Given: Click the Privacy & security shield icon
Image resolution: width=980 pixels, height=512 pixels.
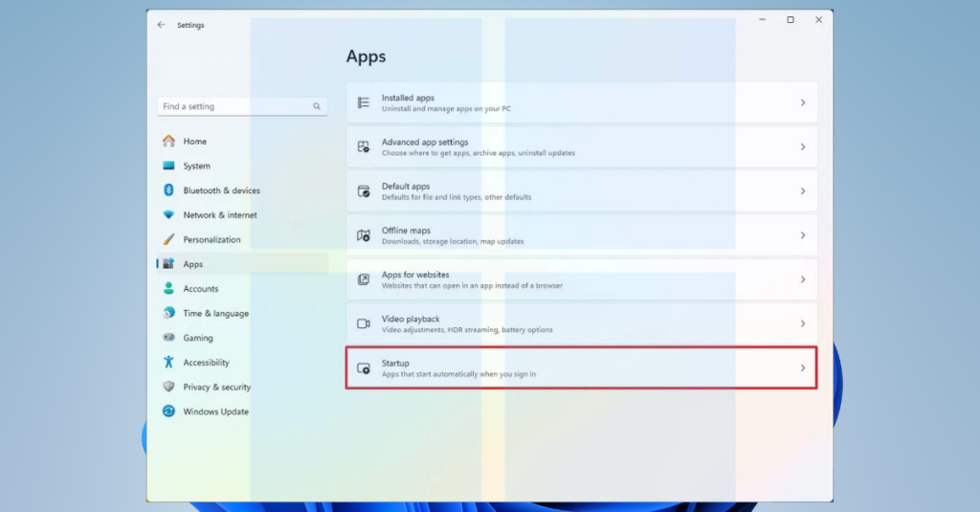Looking at the screenshot, I should click(x=168, y=387).
